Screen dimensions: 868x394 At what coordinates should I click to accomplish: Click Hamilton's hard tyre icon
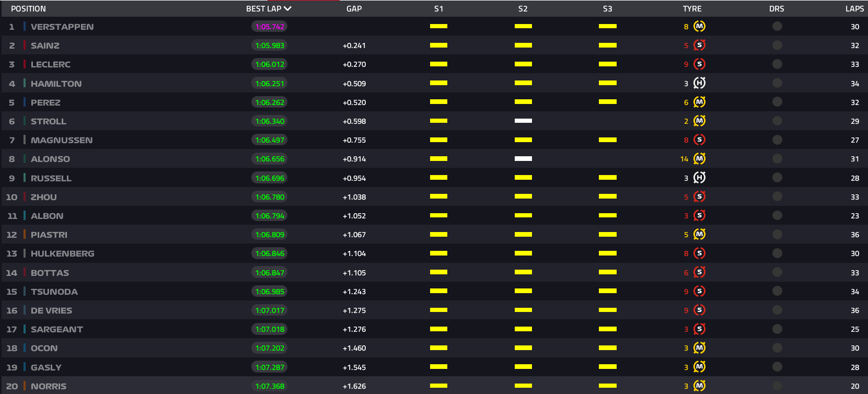click(699, 83)
